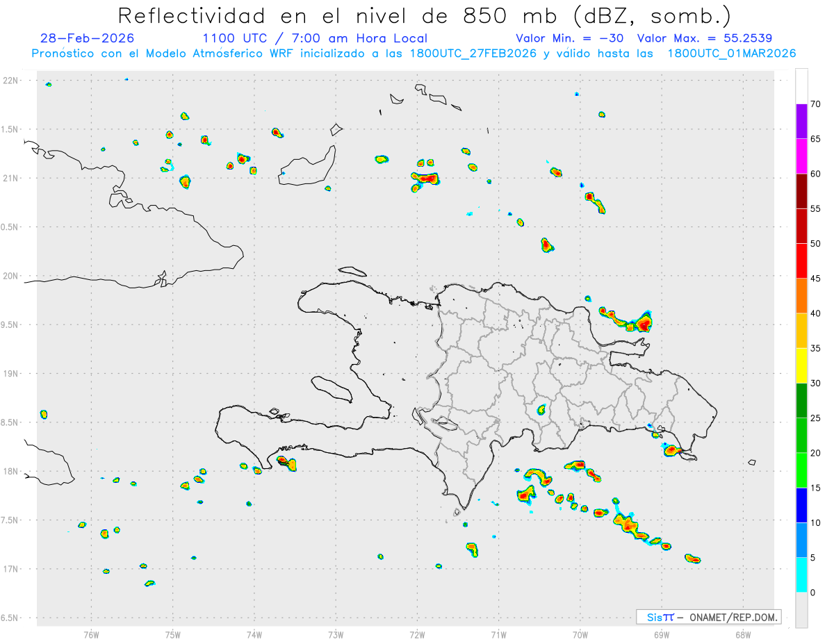Select the purple 65–70 dBZ colorbar segment
This screenshot has width=834, height=644.
pyautogui.click(x=801, y=122)
